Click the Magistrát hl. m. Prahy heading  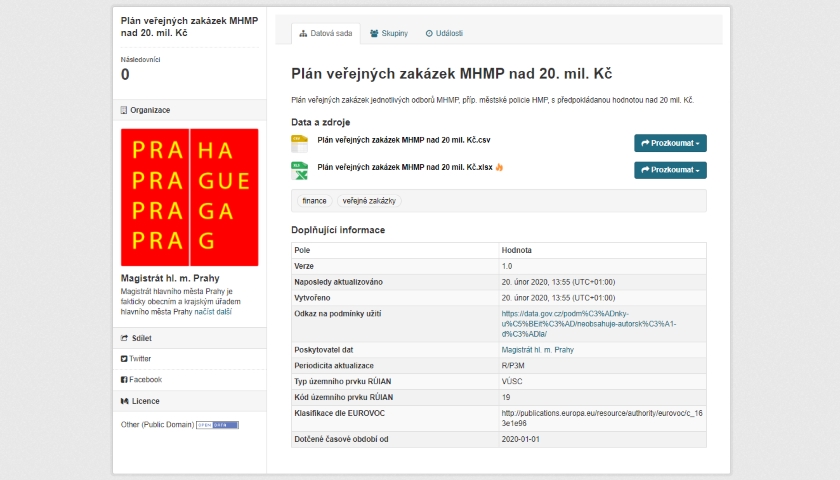[x=170, y=278]
